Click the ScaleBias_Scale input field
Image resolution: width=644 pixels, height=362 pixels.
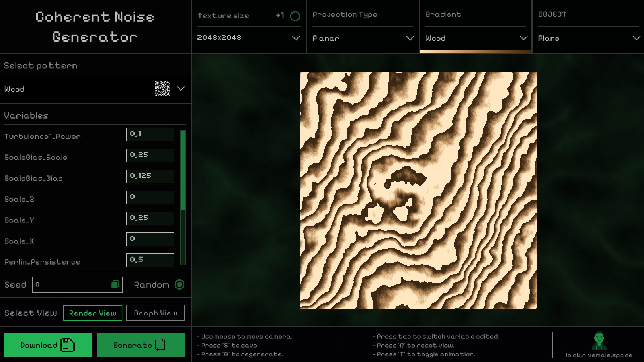(150, 156)
